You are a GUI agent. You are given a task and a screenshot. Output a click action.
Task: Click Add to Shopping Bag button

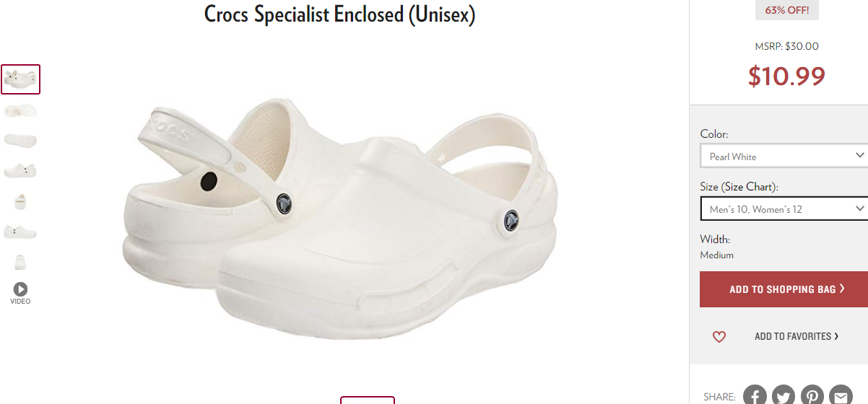pos(784,289)
